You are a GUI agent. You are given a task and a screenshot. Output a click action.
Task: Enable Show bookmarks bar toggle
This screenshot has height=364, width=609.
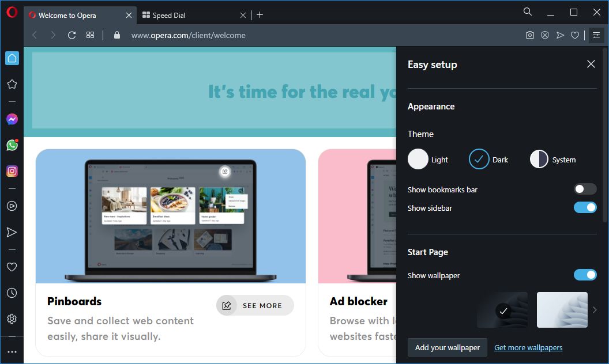pyautogui.click(x=585, y=189)
